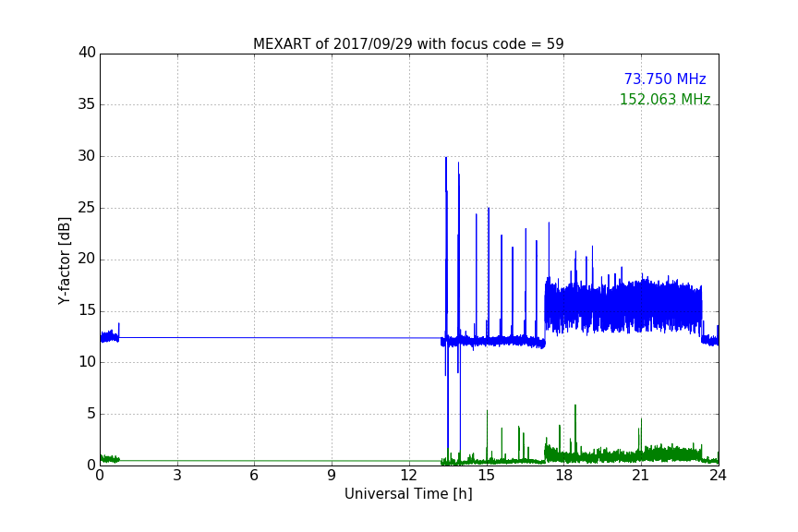This screenshot has height=532, width=798.
Task: Click the y-axis tick label 35
Action: 87,104
